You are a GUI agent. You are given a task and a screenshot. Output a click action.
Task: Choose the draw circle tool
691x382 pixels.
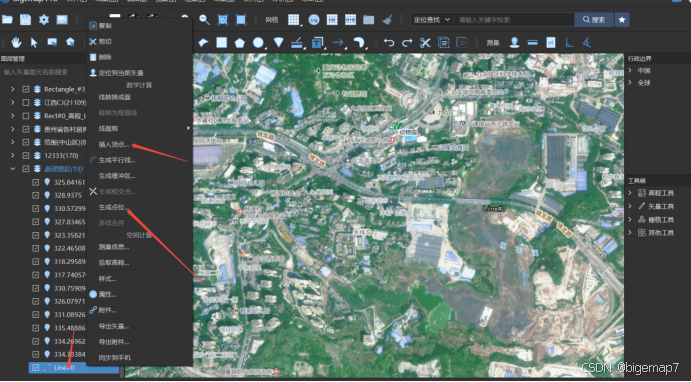coord(258,42)
